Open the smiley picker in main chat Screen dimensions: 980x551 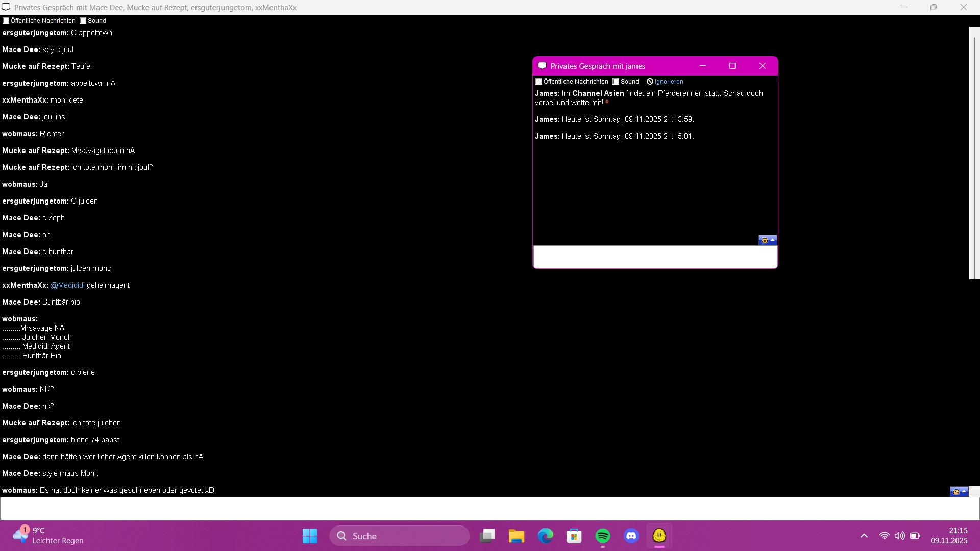tap(959, 492)
